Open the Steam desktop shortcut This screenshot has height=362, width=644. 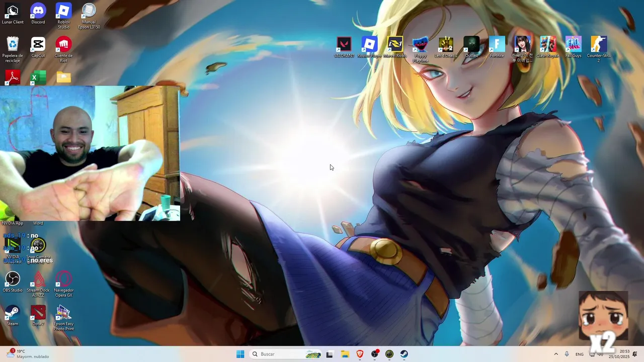click(13, 316)
